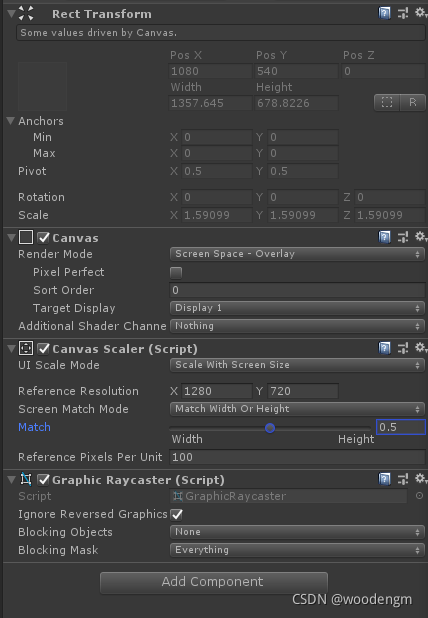Open the Blocking Mask dropdown

point(297,550)
